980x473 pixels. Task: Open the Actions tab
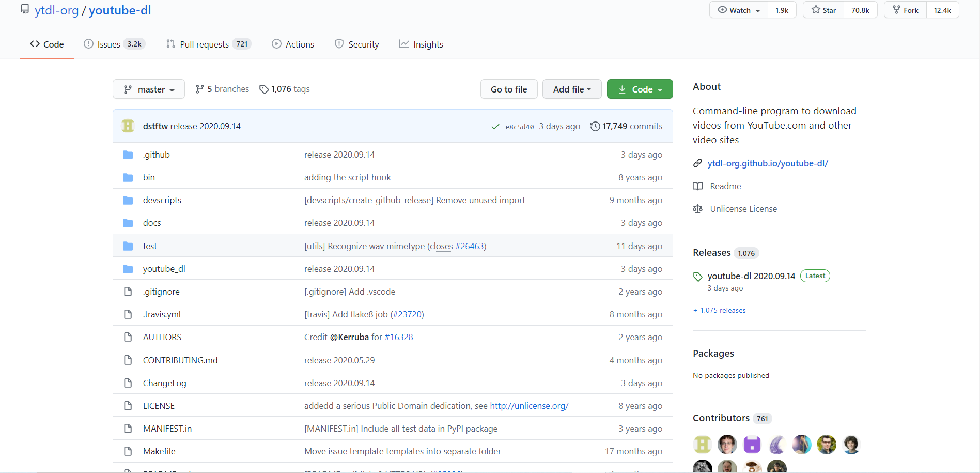293,44
